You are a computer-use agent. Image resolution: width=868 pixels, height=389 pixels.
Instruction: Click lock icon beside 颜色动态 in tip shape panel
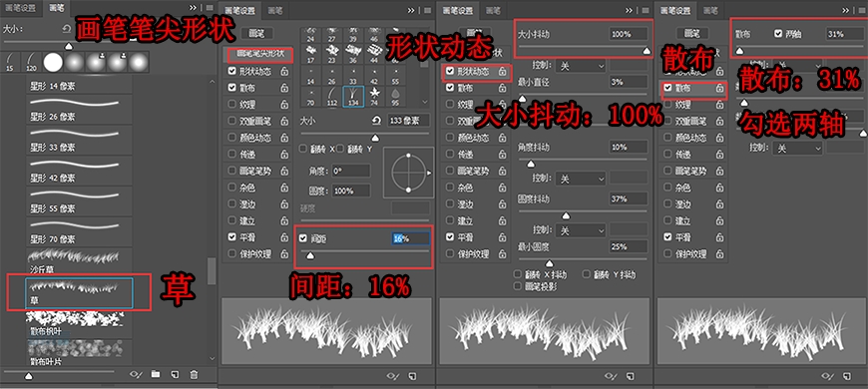[283, 138]
